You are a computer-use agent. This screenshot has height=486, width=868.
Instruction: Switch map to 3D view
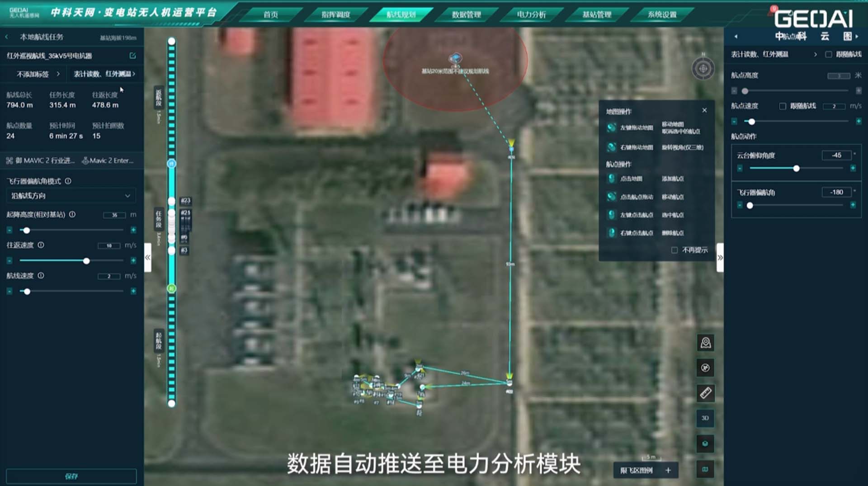click(x=705, y=418)
